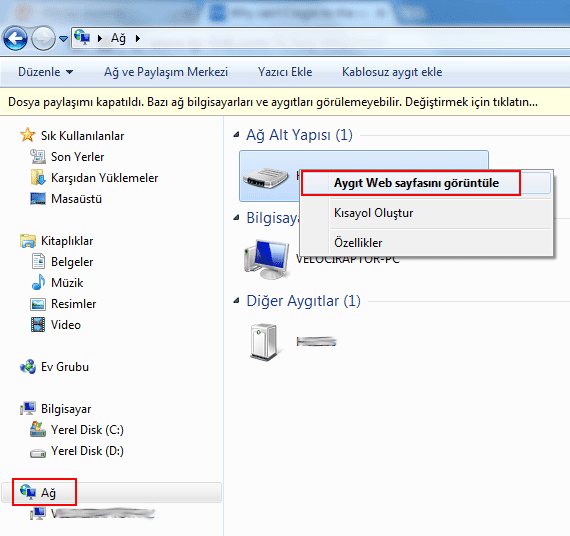This screenshot has width=570, height=536.
Task: Expand the arrow after Ağ in address bar
Action: click(138, 38)
